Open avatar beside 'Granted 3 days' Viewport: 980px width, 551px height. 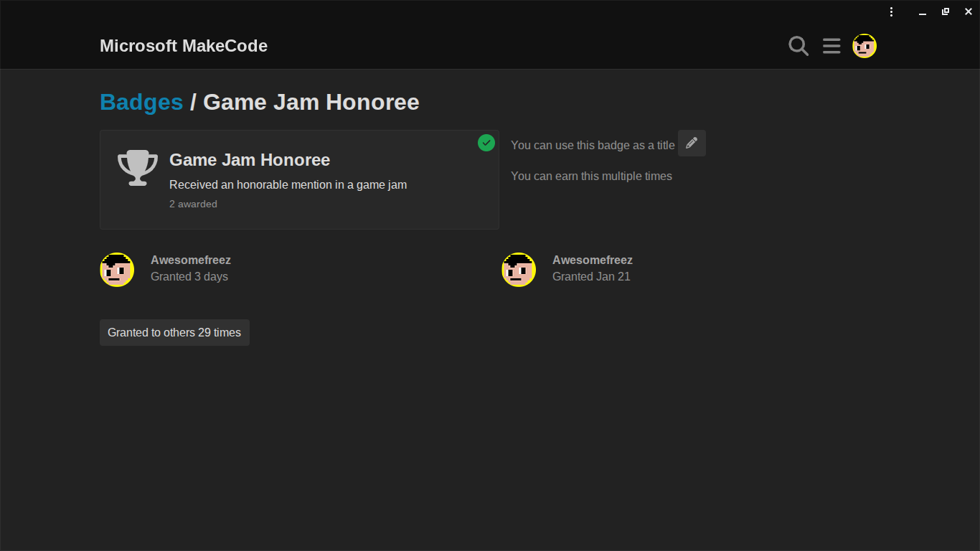pos(117,270)
